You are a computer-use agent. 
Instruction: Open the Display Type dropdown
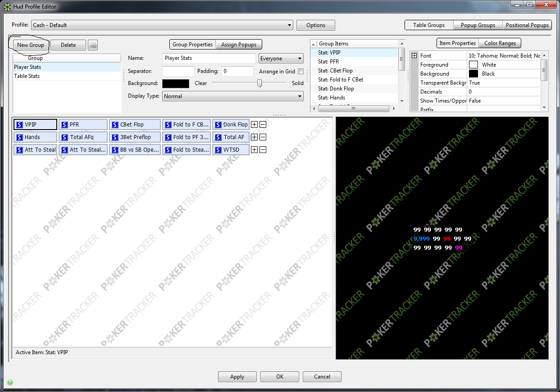click(x=233, y=96)
